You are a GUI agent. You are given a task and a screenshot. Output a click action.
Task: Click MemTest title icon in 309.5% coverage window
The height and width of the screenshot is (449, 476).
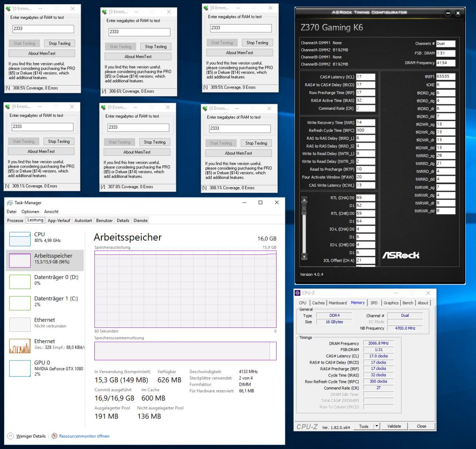[x=205, y=8]
